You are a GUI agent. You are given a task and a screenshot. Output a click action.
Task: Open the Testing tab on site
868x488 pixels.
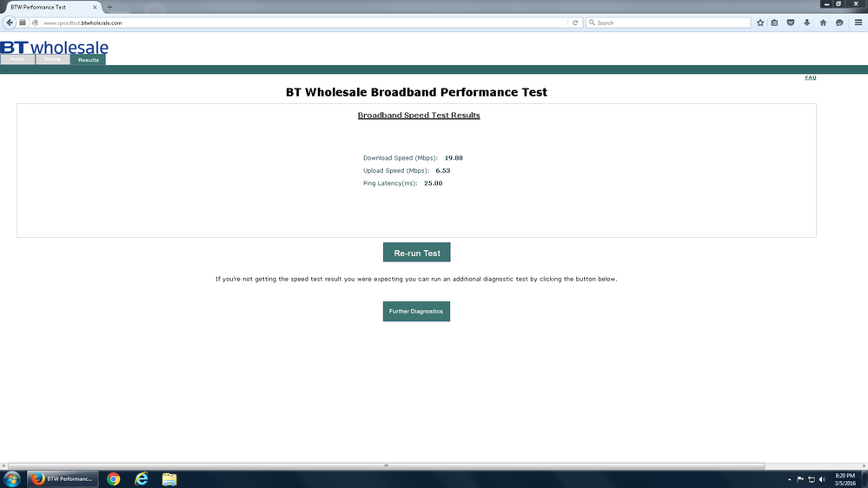[53, 59]
